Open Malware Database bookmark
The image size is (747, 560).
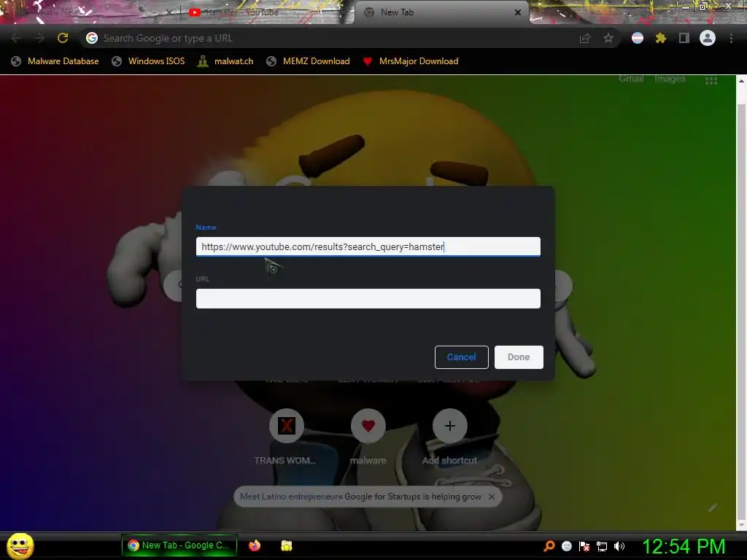55,61
